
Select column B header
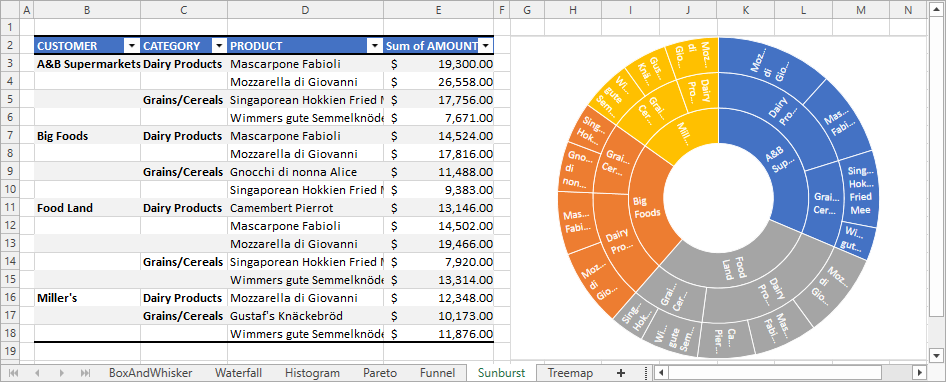(x=87, y=10)
